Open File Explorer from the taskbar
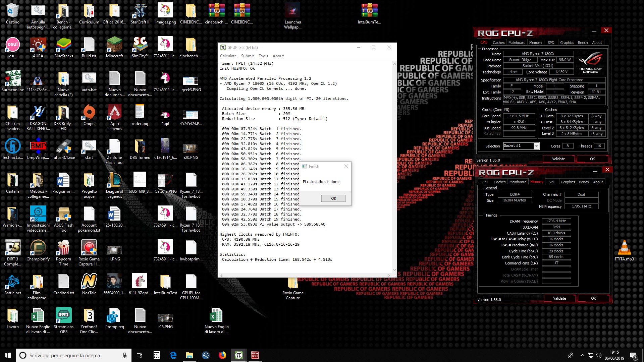Screen dimensions: 644x362 click(x=190, y=355)
